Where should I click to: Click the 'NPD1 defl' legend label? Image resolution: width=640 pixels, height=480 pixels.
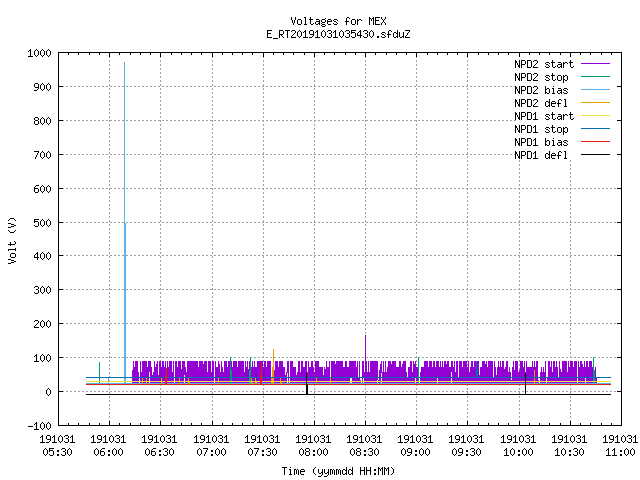[541, 156]
